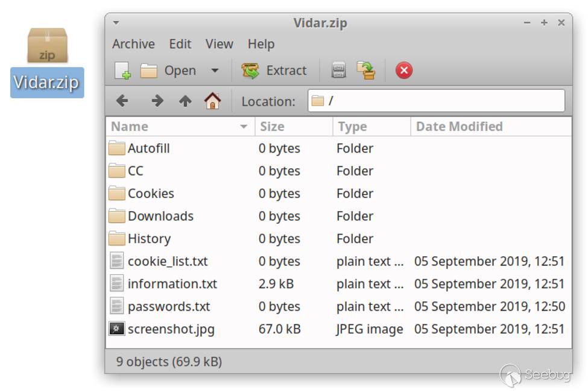Viewport: 588px width, 392px height.
Task: Navigate up one level with the up arrow
Action: point(185,101)
